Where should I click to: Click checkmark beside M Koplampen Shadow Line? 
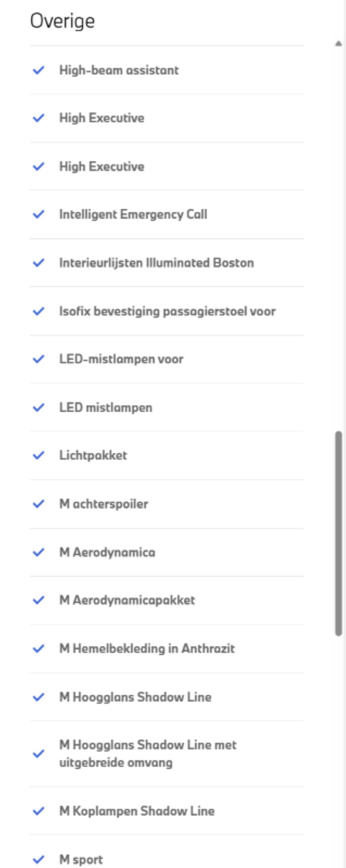point(38,811)
